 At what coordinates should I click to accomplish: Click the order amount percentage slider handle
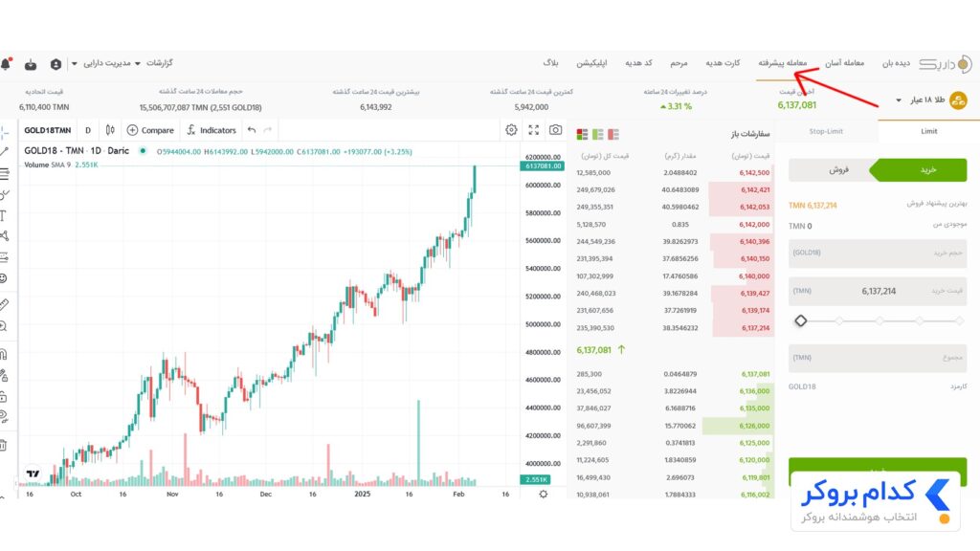(801, 320)
